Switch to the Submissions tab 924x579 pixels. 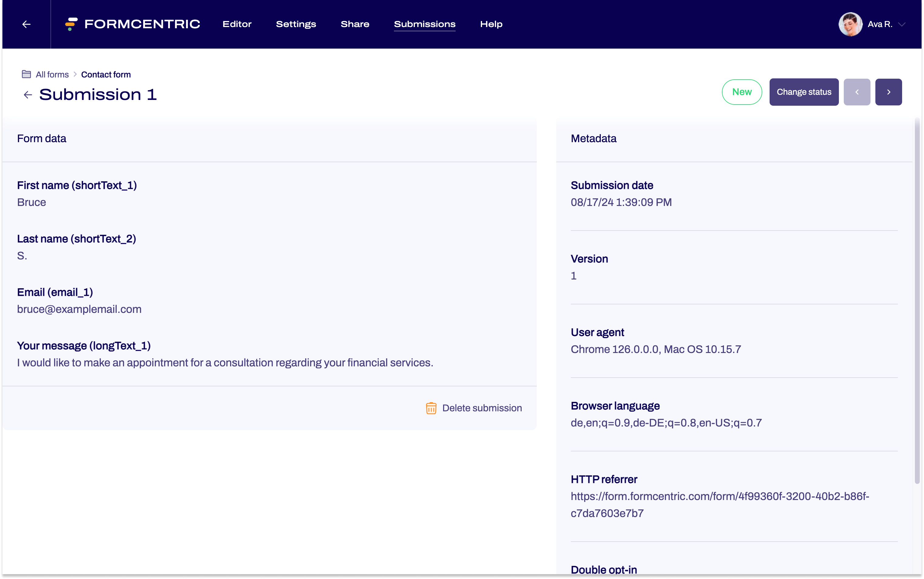click(424, 24)
